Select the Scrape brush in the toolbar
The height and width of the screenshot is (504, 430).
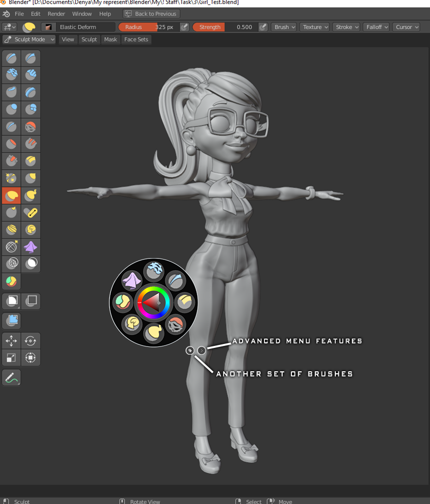coord(11,161)
